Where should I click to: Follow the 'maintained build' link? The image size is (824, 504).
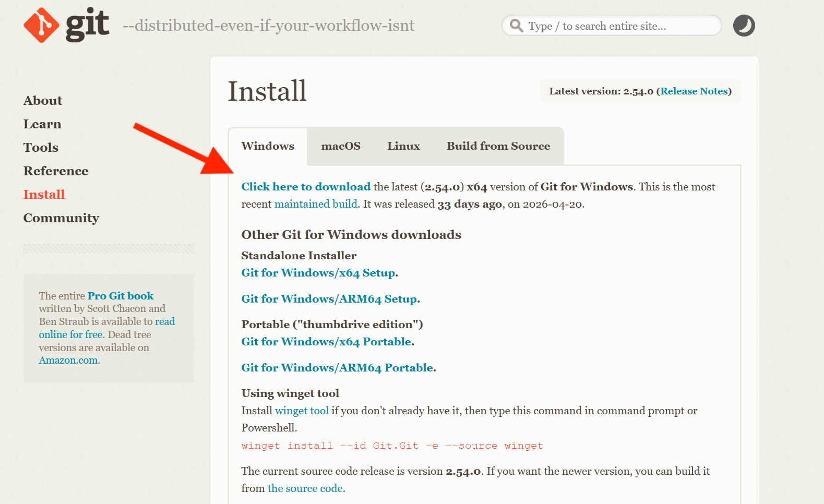(316, 204)
